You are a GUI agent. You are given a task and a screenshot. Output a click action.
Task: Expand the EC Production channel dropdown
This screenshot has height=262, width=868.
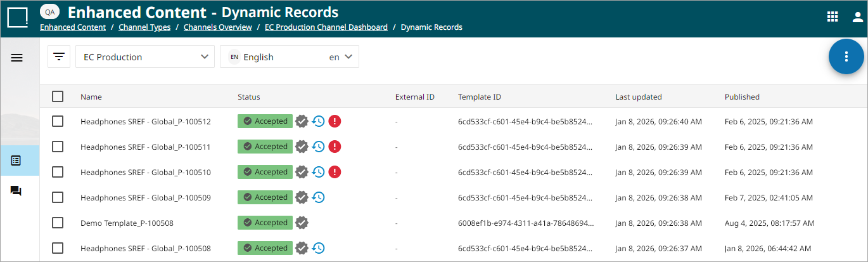(145, 56)
